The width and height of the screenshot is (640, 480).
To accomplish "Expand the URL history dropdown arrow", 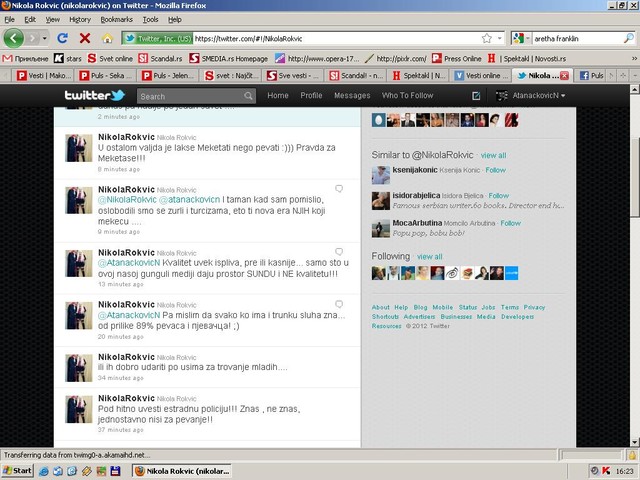I will [499, 38].
